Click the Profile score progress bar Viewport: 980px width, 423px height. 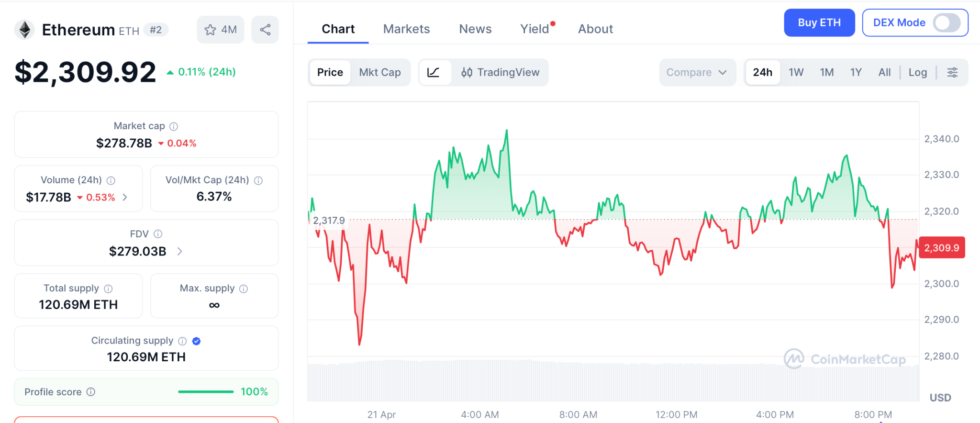(x=206, y=392)
